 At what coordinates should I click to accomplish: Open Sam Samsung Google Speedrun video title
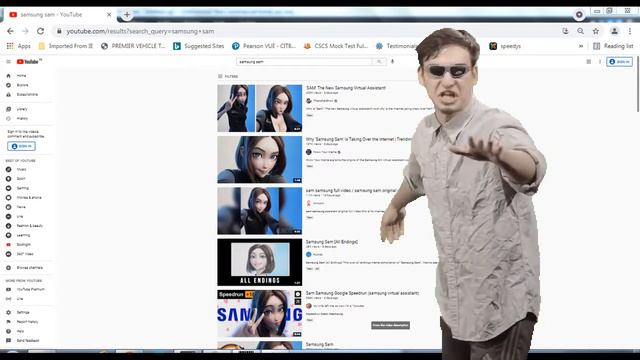(362, 293)
